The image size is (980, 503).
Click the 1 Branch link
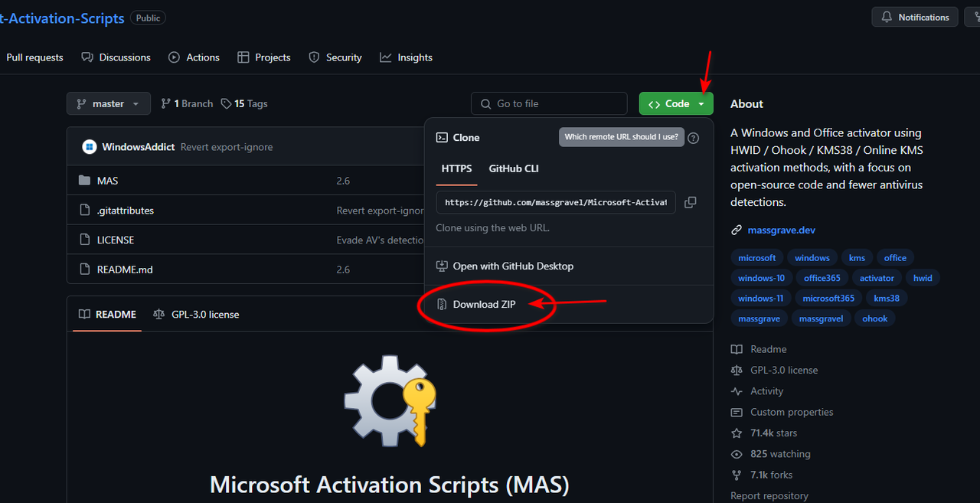click(x=187, y=103)
